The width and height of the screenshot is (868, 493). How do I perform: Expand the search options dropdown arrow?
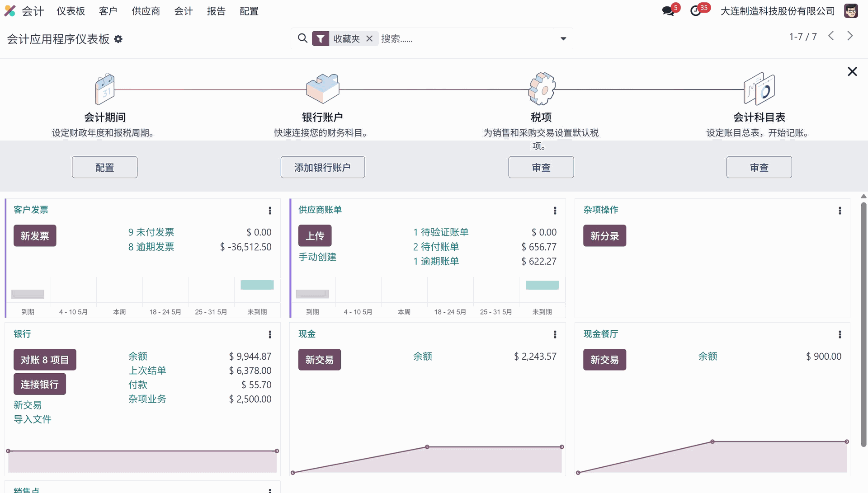(x=563, y=39)
